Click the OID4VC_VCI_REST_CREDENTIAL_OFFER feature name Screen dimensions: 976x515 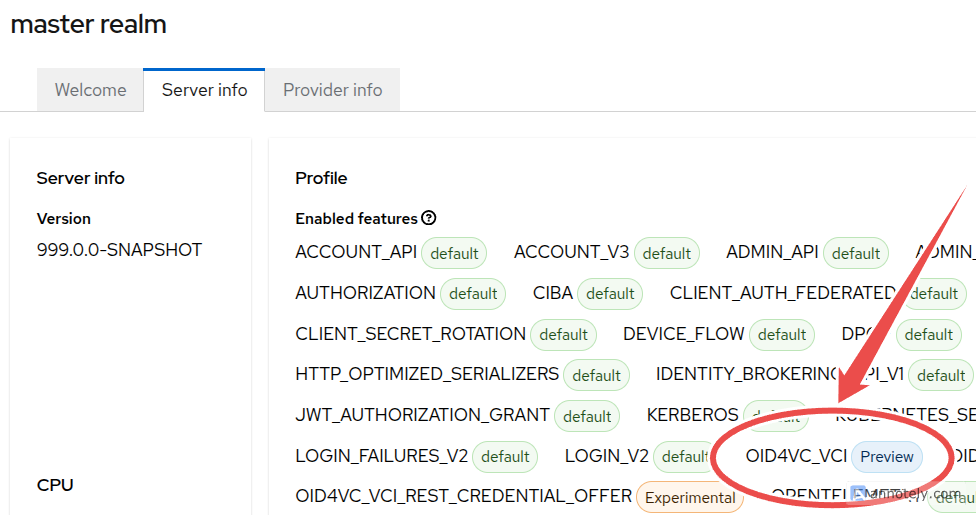(464, 496)
